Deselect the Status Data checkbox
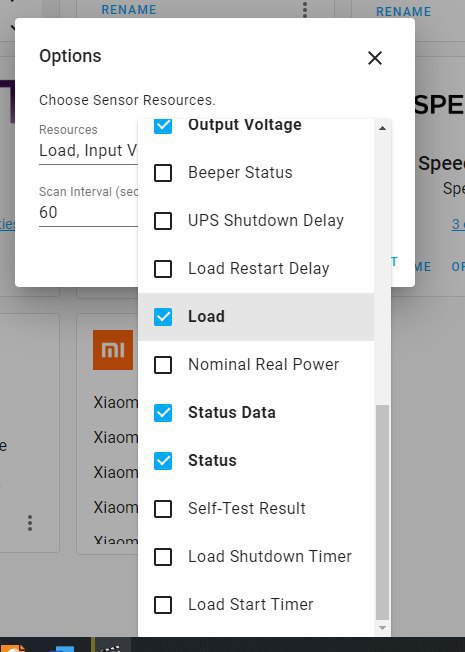Viewport: 465px width, 652px height. click(163, 413)
